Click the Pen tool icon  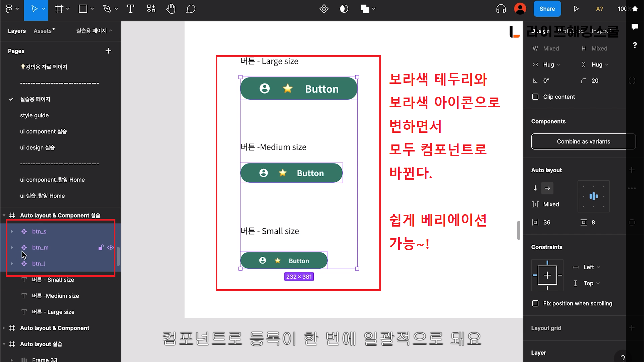107,9
